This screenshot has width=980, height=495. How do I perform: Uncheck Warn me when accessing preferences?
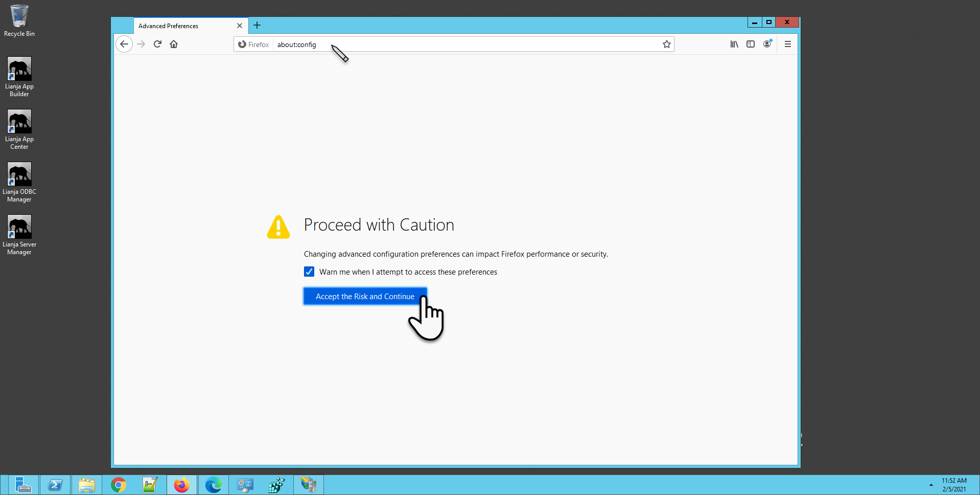coord(309,272)
